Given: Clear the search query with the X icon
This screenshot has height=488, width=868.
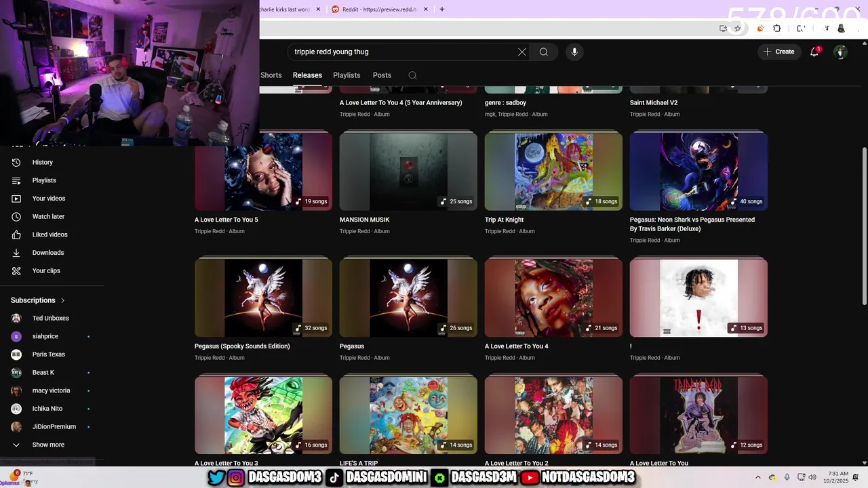Looking at the screenshot, I should [522, 52].
